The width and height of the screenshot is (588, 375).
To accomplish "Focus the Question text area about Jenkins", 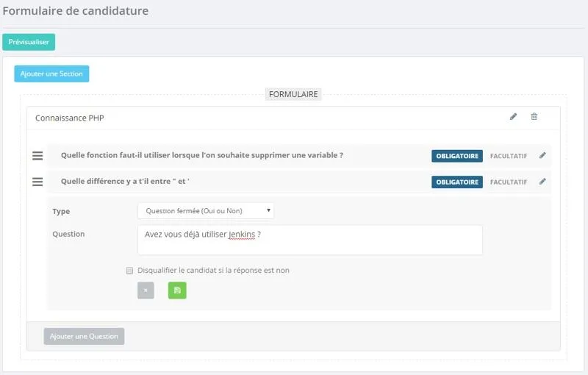I will coord(310,240).
